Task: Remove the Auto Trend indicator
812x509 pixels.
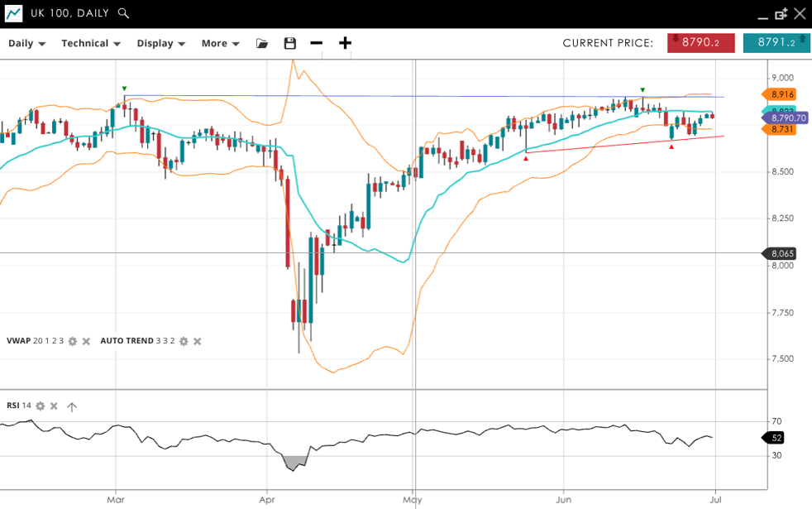Action: tap(197, 341)
